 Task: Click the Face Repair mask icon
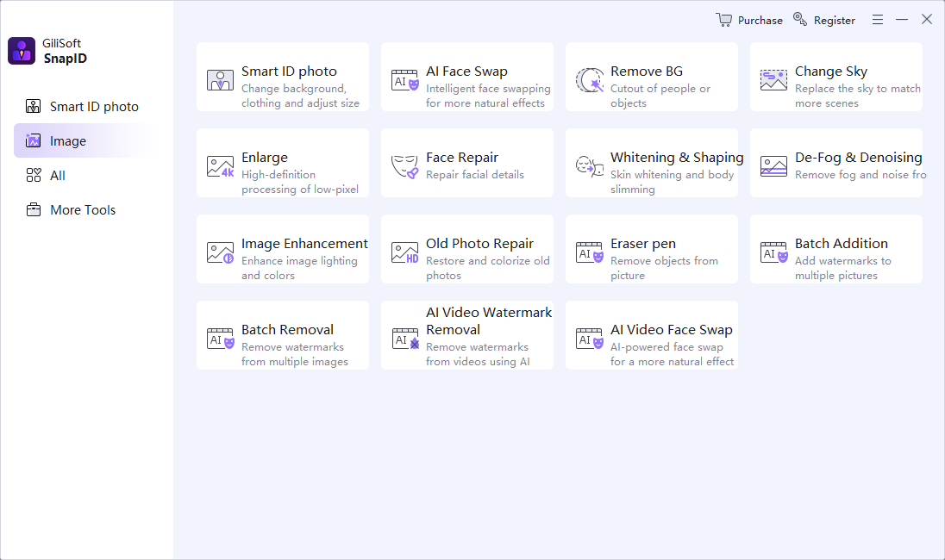404,166
